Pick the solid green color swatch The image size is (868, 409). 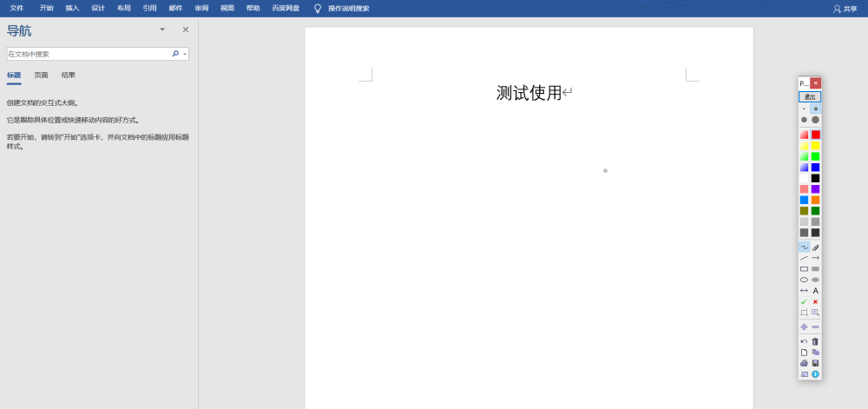pos(815,156)
